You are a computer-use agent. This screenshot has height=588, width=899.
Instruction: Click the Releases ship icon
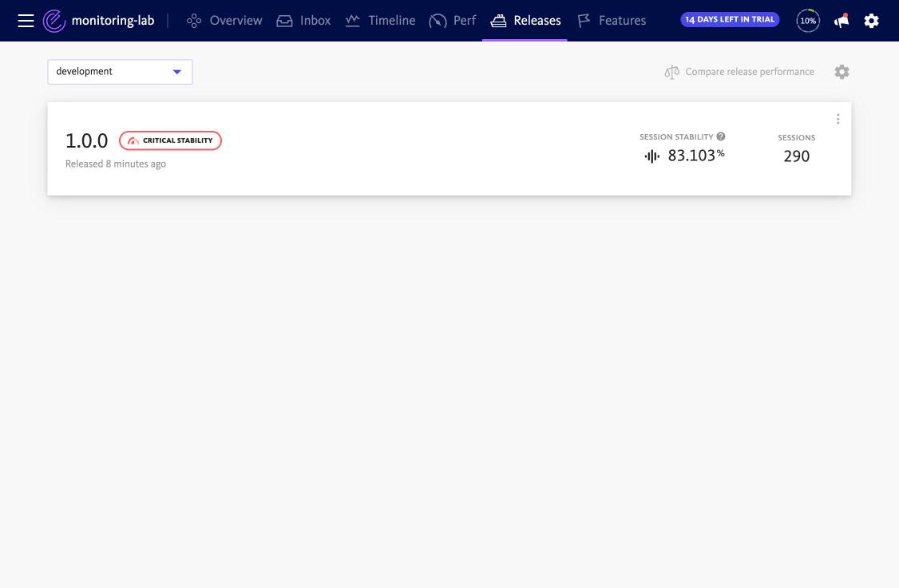point(498,22)
